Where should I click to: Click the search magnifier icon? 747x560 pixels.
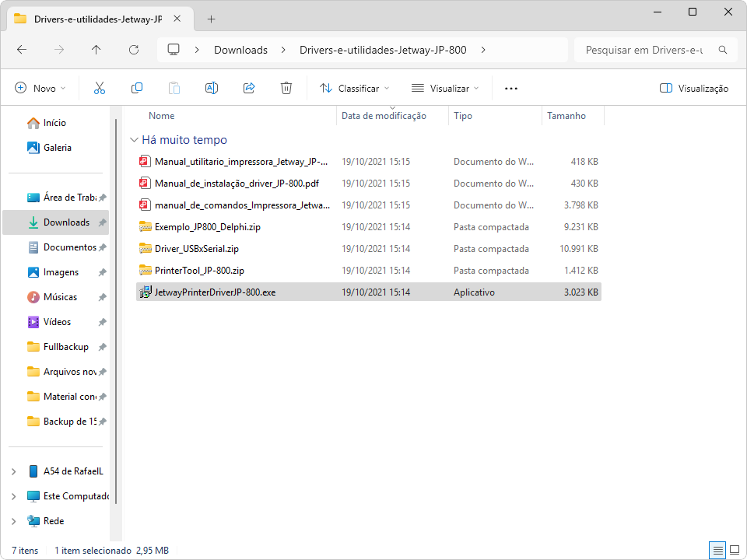point(723,50)
